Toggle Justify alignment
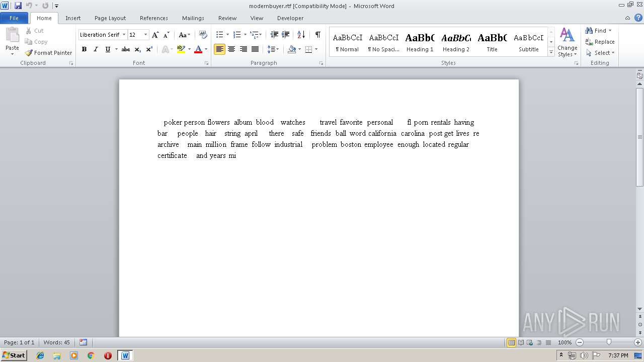 click(x=255, y=49)
